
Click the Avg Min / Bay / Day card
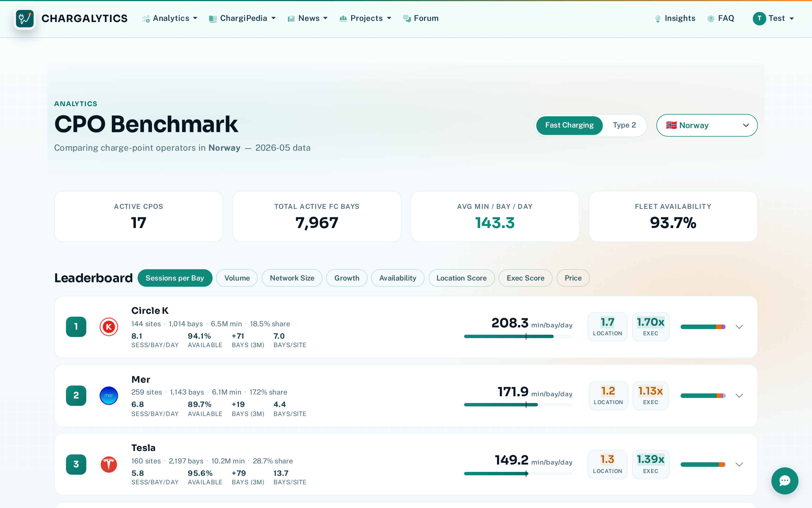coord(495,216)
